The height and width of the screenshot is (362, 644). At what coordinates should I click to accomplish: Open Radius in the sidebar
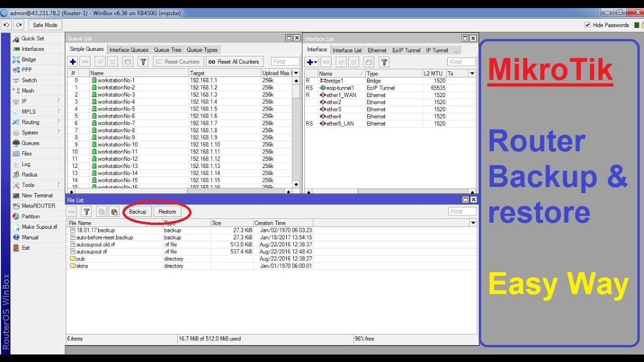coord(29,174)
